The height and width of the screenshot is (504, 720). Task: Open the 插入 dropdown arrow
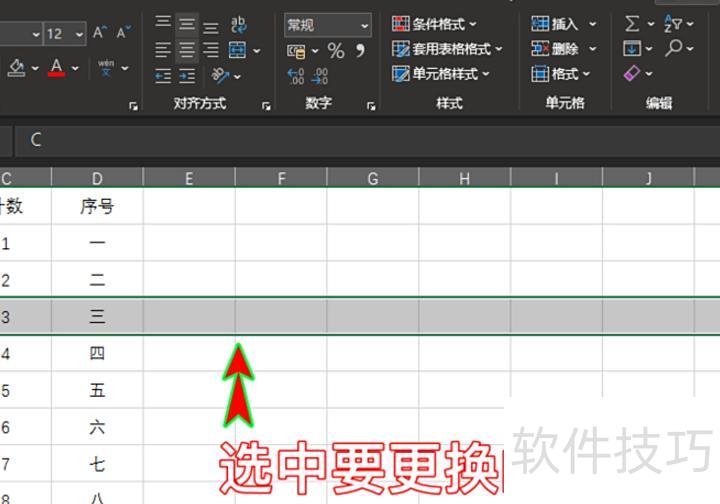593,24
